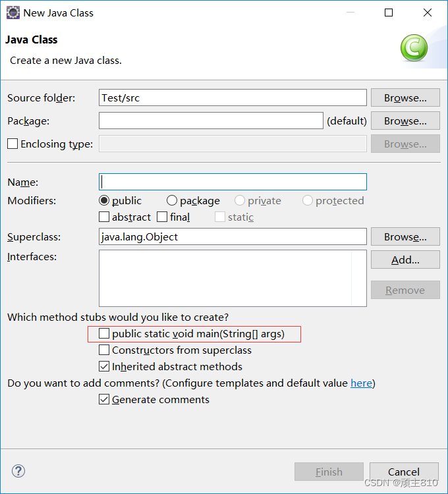Viewport: 448px width, 494px height.
Task: Add an interface with Add... button
Action: coord(405,260)
